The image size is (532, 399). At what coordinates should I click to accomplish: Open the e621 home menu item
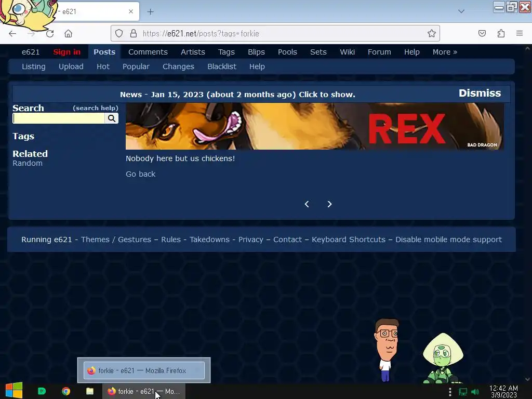pyautogui.click(x=31, y=52)
